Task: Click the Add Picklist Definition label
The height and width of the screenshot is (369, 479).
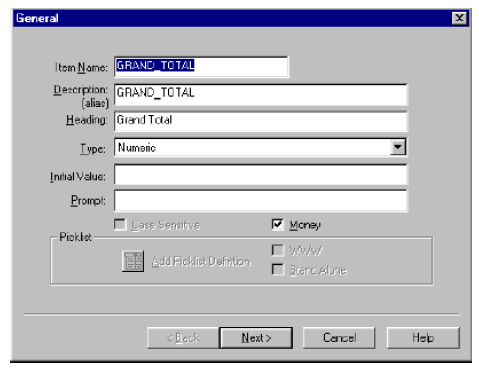Action: [x=201, y=261]
